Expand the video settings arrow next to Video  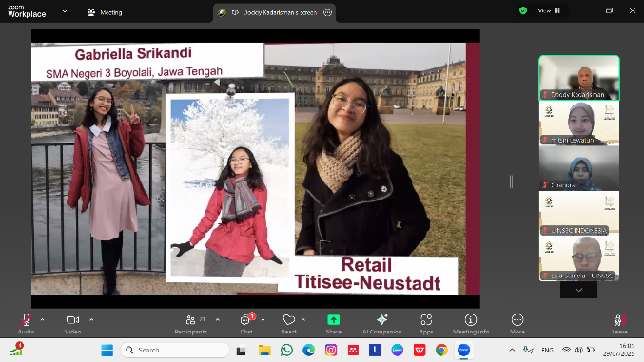click(91, 319)
